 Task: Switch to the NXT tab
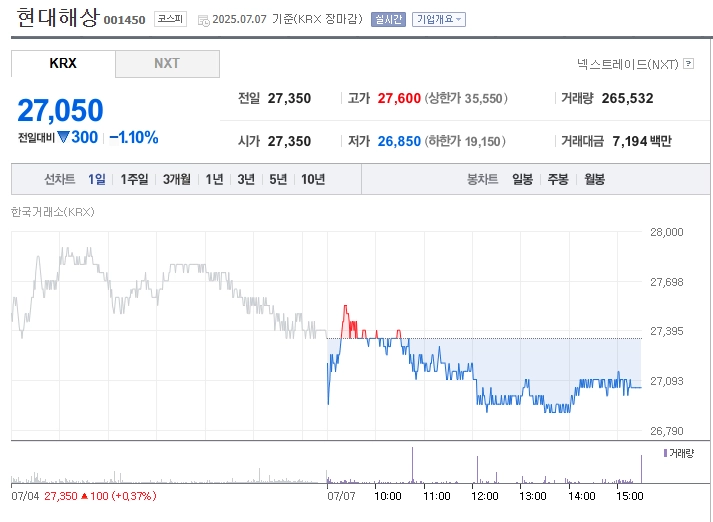click(167, 63)
